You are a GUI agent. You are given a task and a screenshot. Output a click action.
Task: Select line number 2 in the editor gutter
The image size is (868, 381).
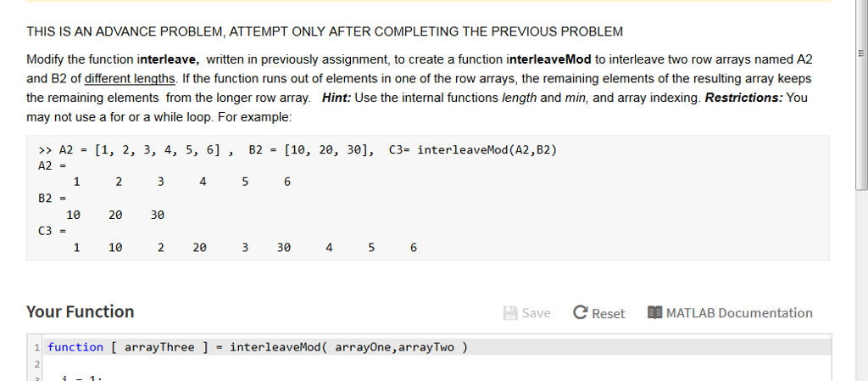pos(36,365)
